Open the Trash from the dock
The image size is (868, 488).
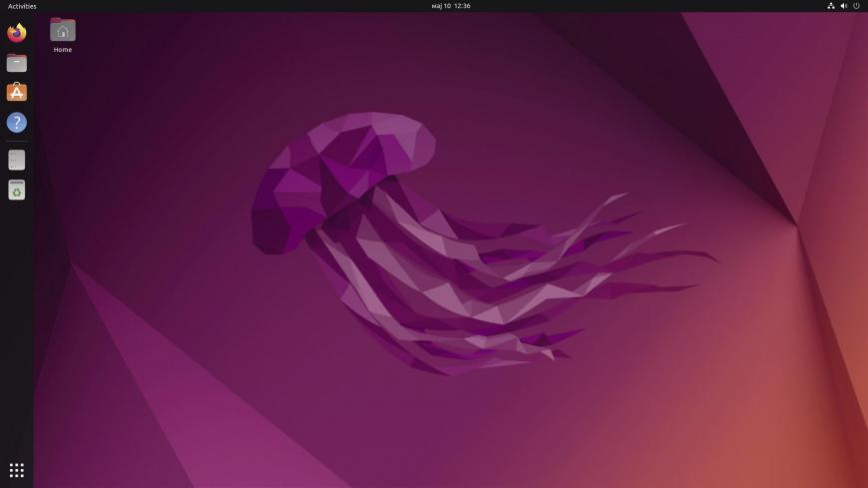pos(17,190)
